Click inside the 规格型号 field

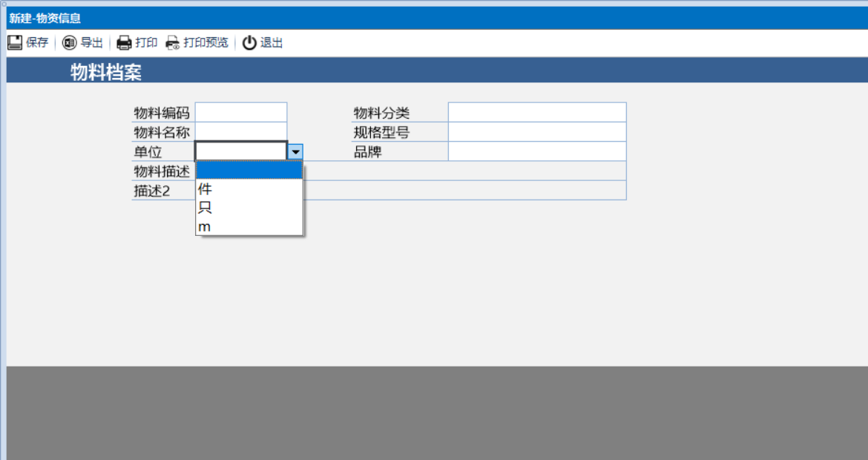click(536, 132)
